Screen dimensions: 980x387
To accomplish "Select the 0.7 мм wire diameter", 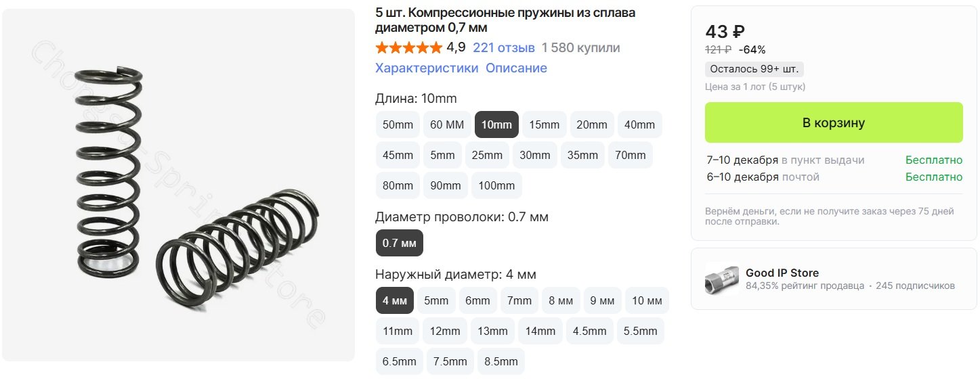I will 400,243.
